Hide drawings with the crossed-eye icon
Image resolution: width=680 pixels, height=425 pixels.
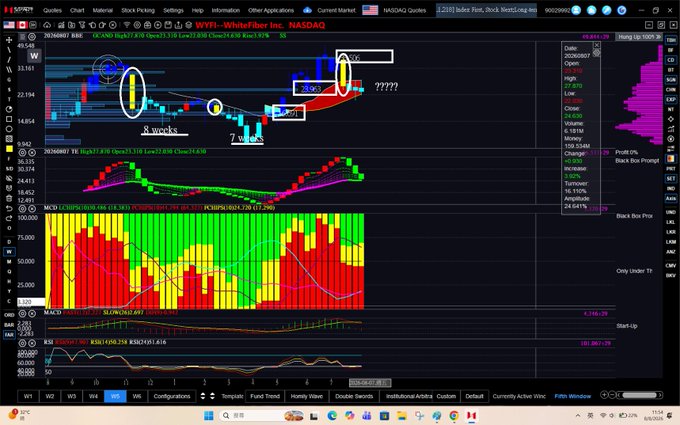pos(9,178)
